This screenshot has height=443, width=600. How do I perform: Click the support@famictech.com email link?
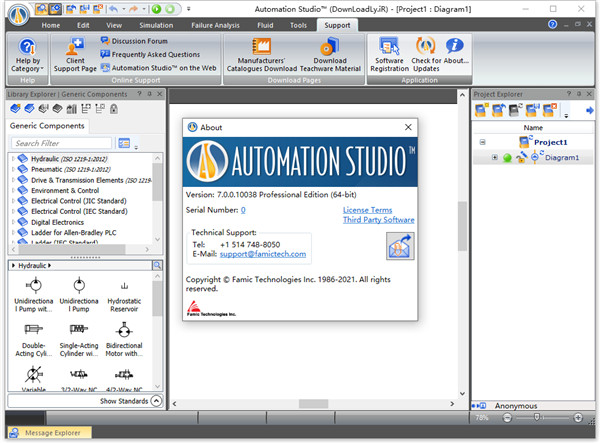coord(264,253)
